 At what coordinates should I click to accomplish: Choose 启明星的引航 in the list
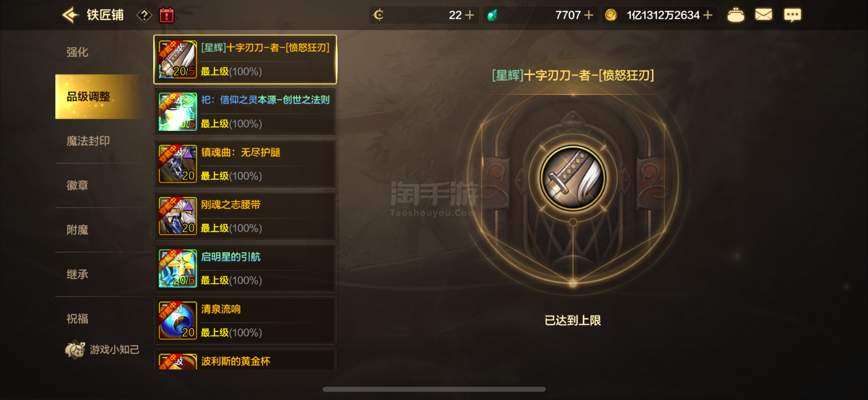tap(245, 268)
